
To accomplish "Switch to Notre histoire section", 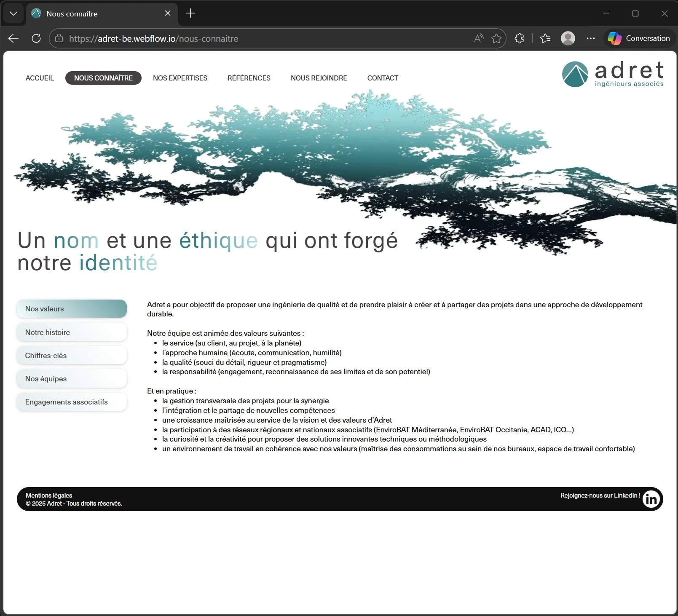I will point(71,332).
